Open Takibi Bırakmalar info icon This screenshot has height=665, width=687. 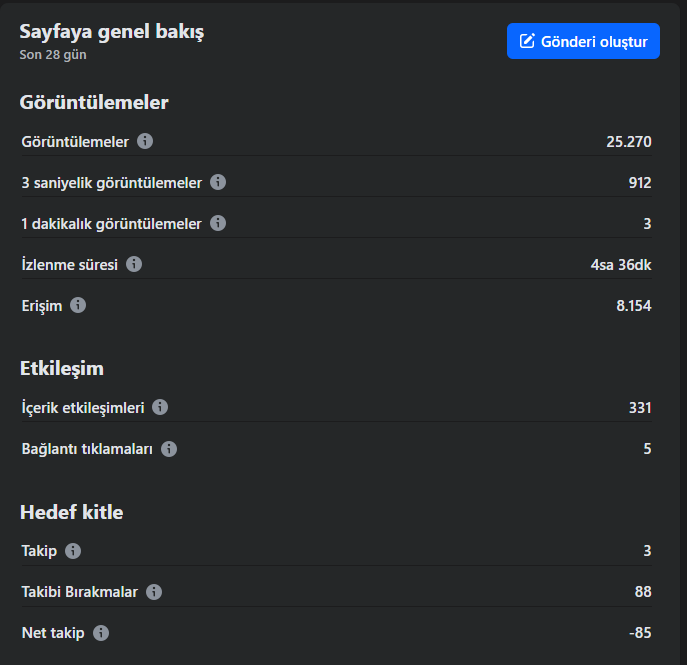coord(154,592)
